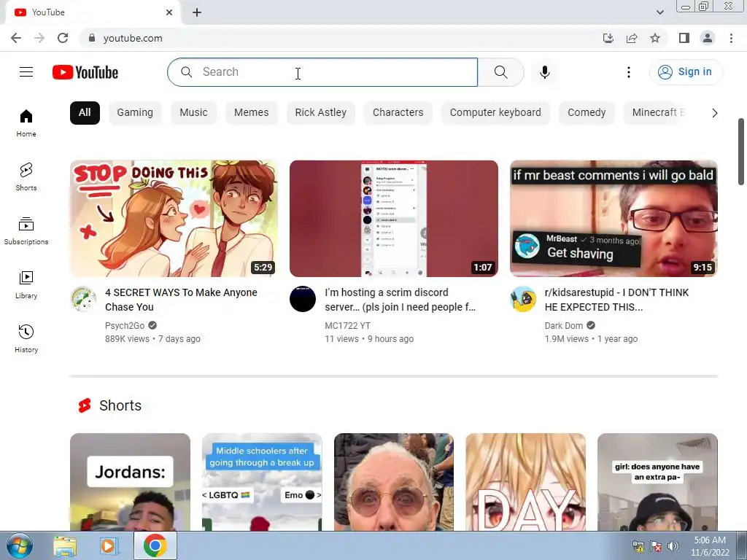Viewport: 747px width, 560px height.
Task: Click the page vertical scrollbar
Action: [x=741, y=152]
